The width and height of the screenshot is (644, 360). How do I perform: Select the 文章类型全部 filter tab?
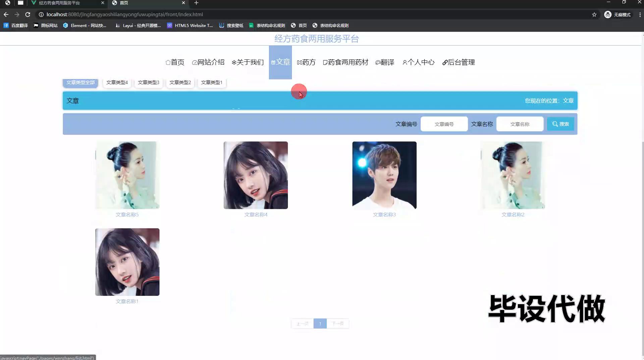tap(80, 83)
